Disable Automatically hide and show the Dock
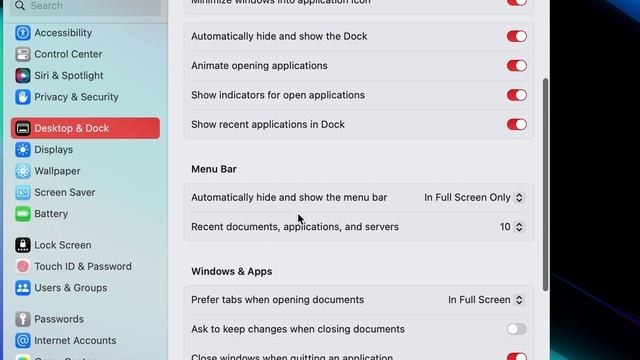Viewport: 640px width, 360px height. point(517,36)
